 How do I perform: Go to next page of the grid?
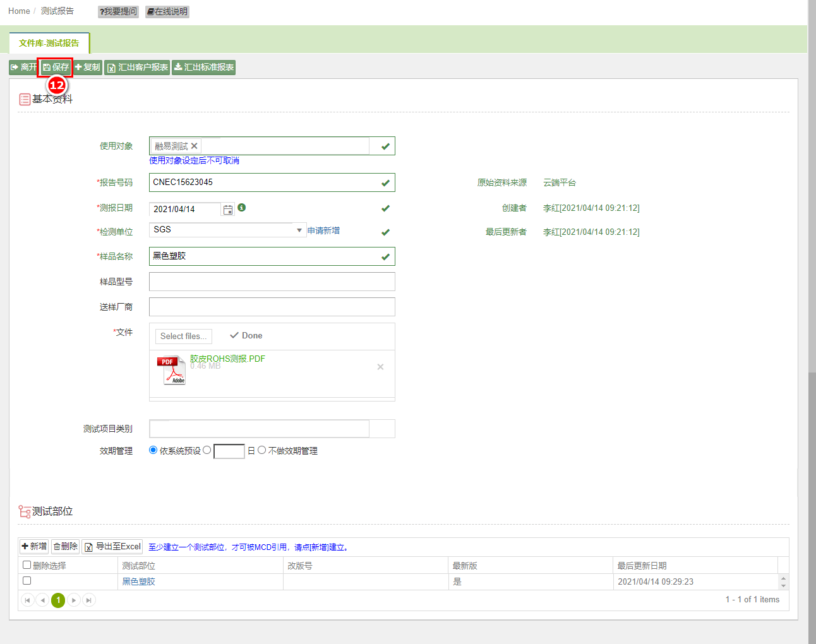point(74,600)
